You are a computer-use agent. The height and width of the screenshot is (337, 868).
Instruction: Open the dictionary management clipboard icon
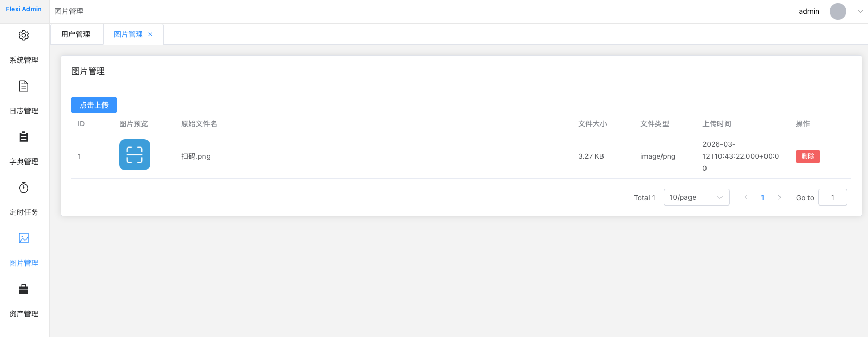24,137
